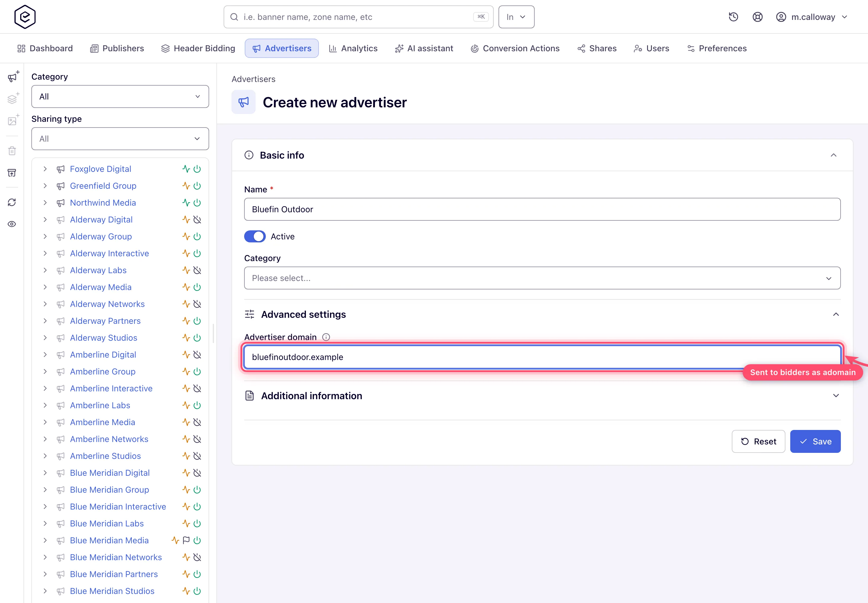The image size is (868, 603).
Task: Expand the Alderway Group tree row
Action: coord(45,236)
